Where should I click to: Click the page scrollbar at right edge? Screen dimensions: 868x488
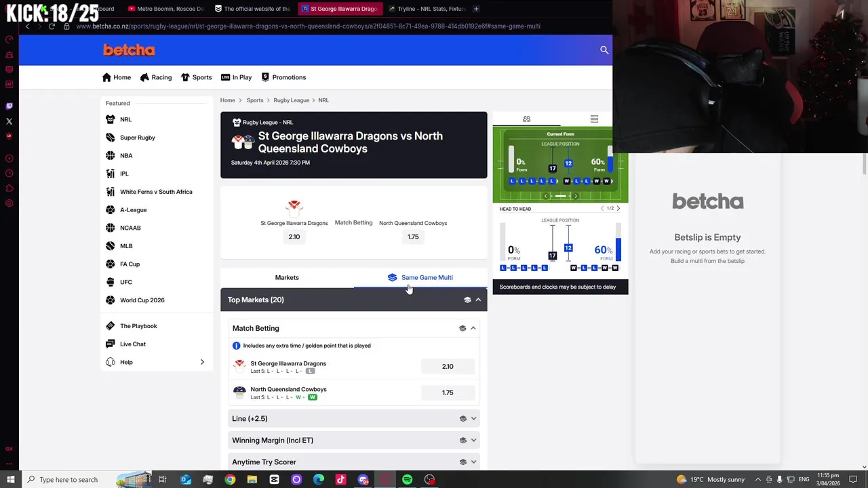(864, 163)
